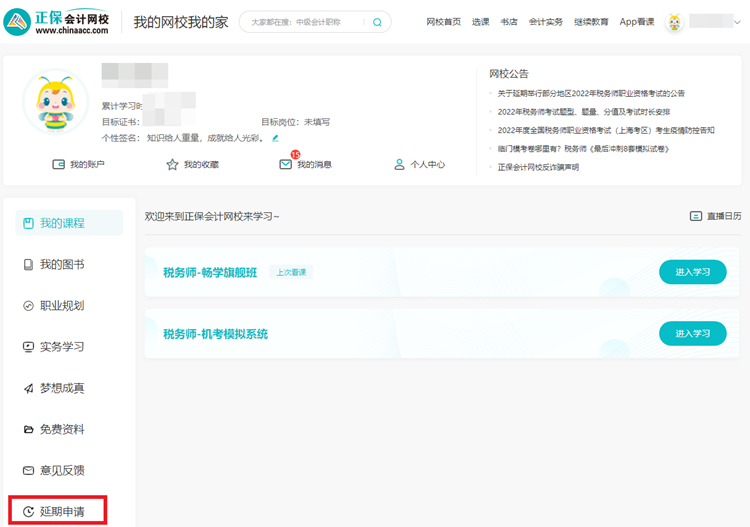The image size is (750, 527).
Task: Open 我的账户 wallet icon
Action: pos(59,164)
